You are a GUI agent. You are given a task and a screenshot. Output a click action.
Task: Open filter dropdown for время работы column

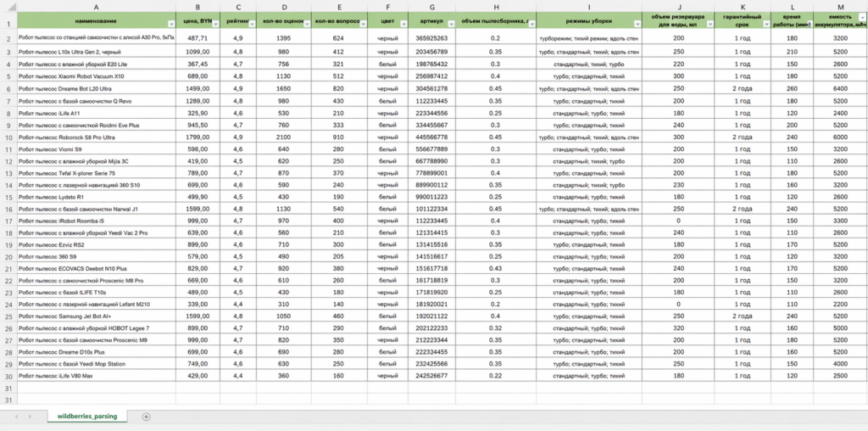coord(809,25)
